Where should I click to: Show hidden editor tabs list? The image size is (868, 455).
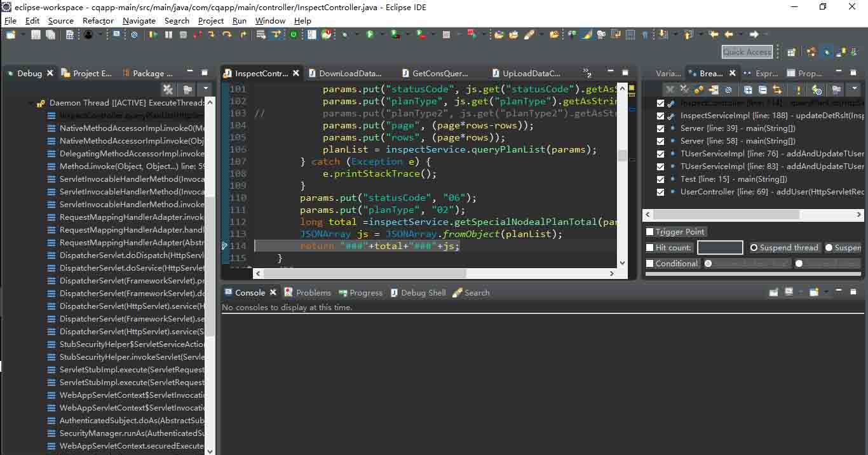coord(587,74)
